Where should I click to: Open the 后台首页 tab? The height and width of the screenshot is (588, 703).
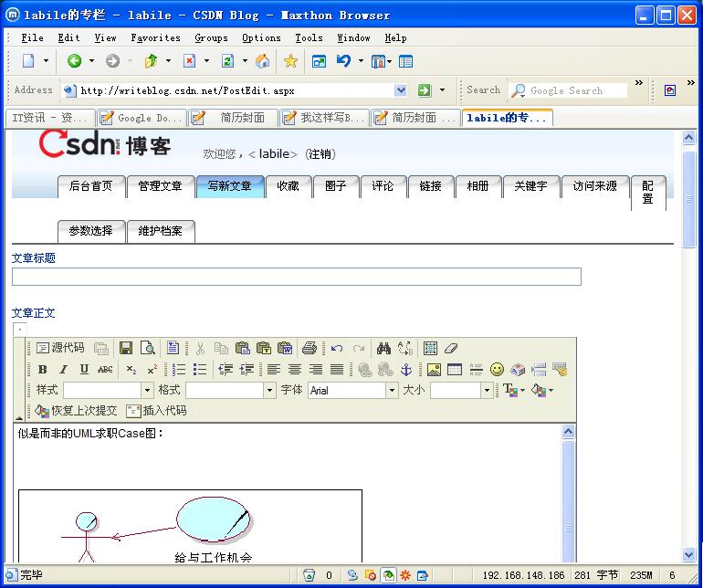(x=91, y=186)
